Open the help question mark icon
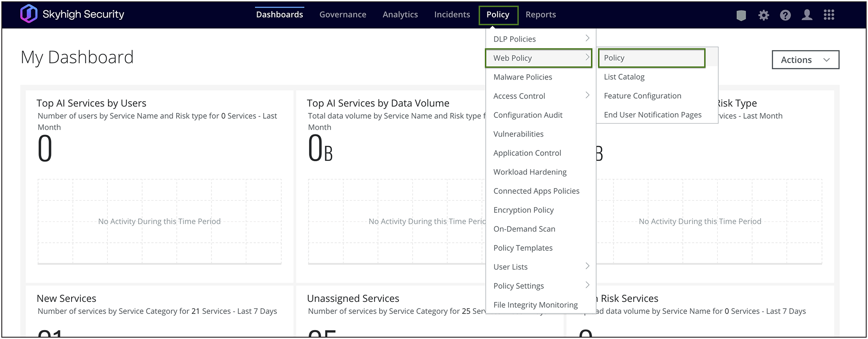This screenshot has width=868, height=339. (785, 15)
